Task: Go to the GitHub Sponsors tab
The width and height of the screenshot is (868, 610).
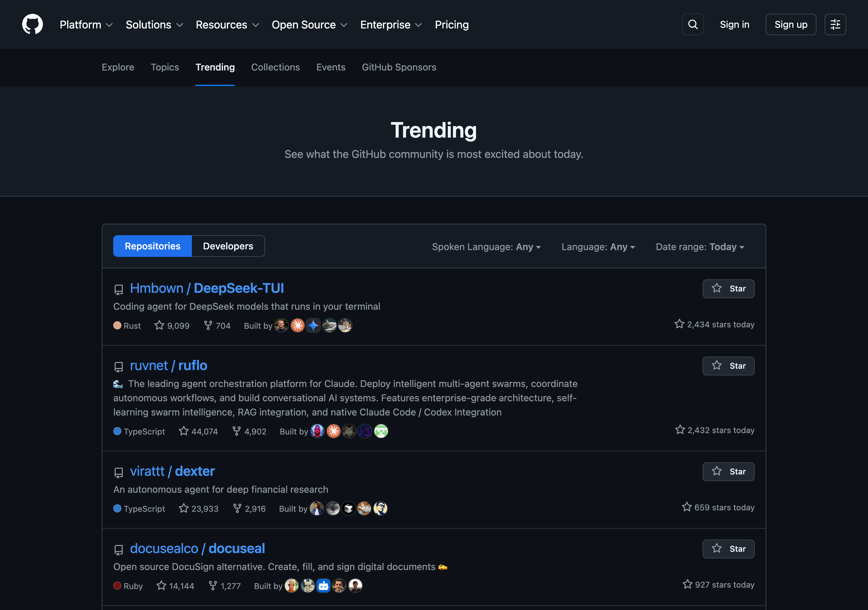Action: tap(399, 67)
